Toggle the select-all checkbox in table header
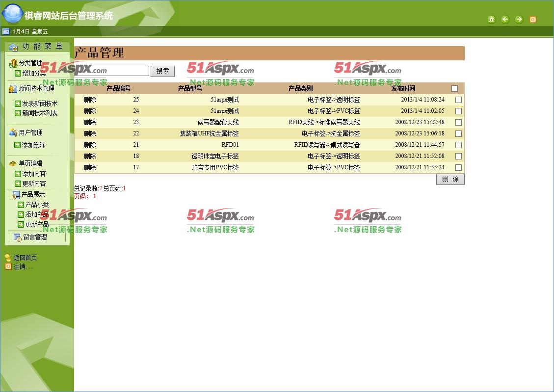The image size is (554, 392). pos(455,89)
